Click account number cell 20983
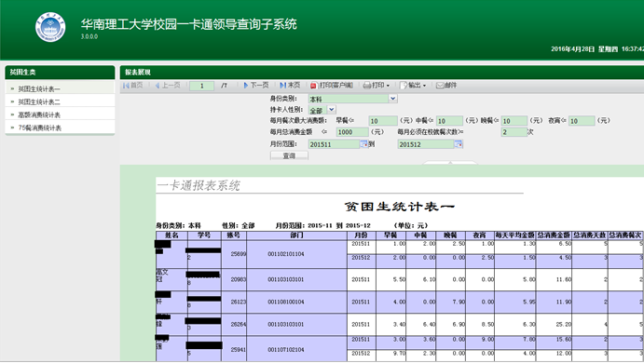644x363 pixels. pos(234,279)
